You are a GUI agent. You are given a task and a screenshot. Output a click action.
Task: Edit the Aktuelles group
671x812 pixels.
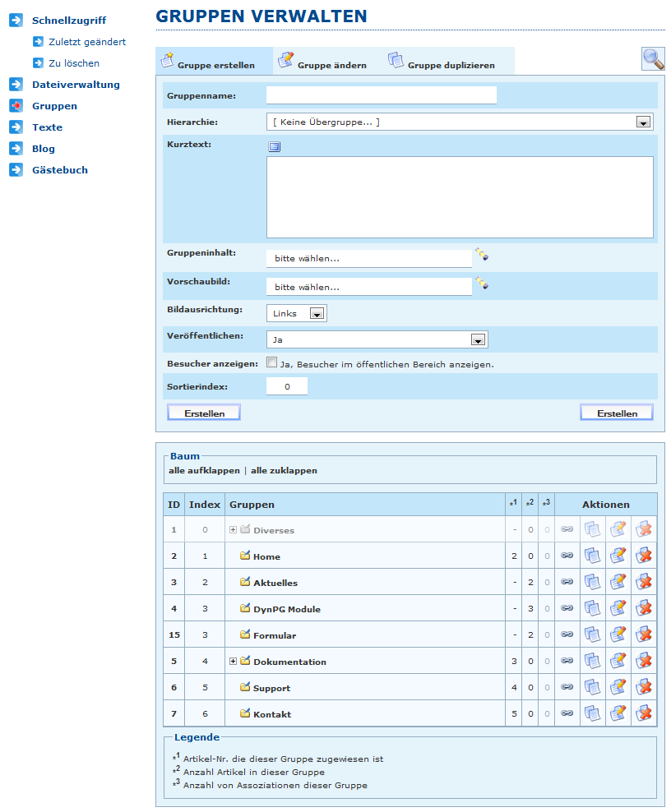pyautogui.click(x=618, y=583)
